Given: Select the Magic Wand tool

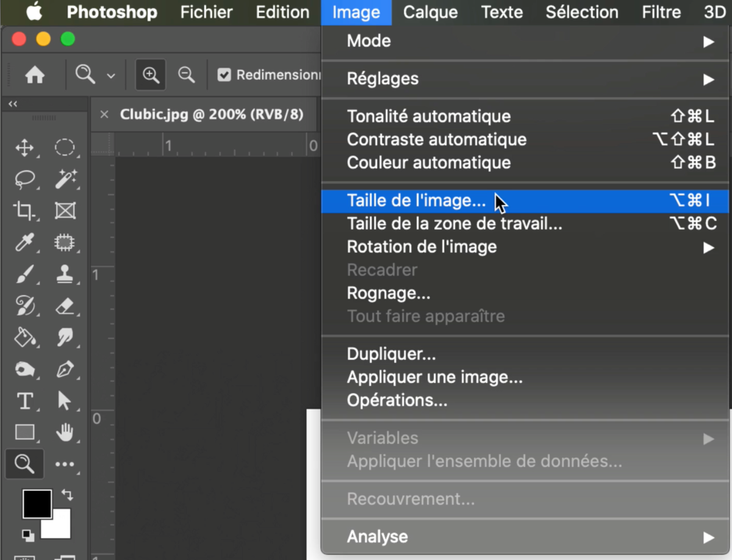Looking at the screenshot, I should (65, 179).
